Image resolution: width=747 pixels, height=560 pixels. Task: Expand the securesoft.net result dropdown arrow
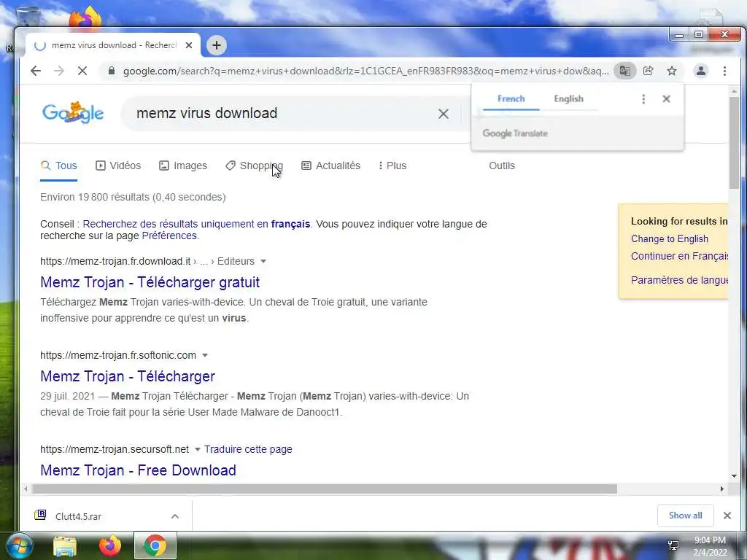point(197,449)
